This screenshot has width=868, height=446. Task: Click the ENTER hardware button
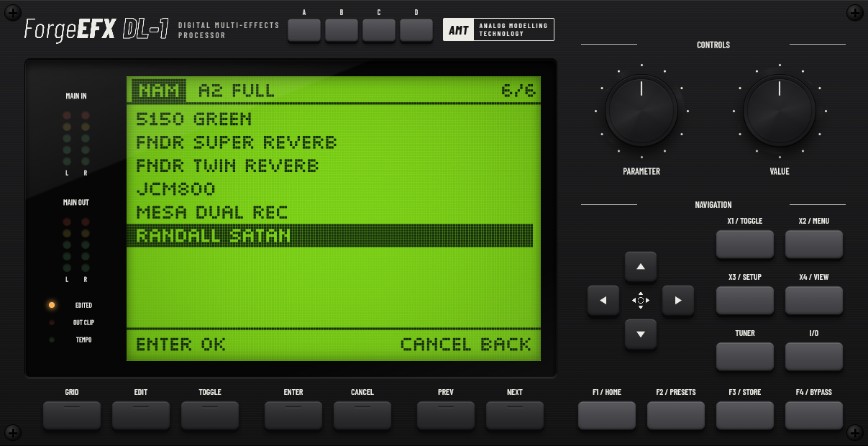coord(293,416)
